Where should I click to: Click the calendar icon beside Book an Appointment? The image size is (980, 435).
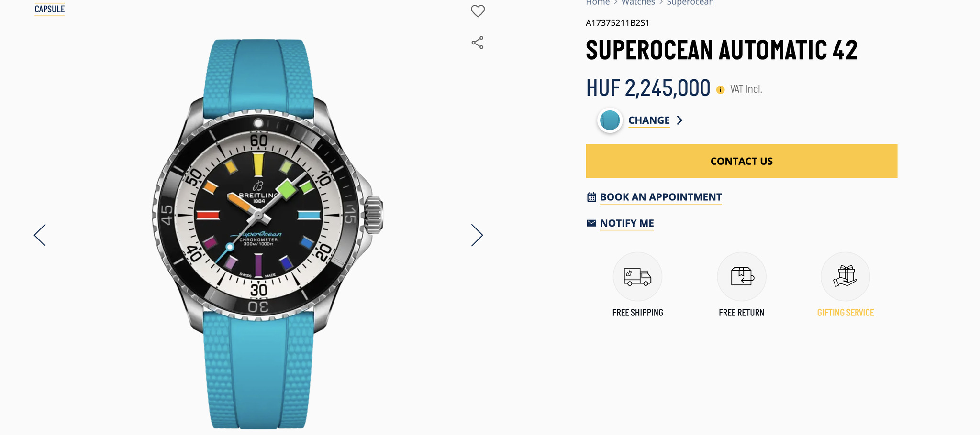(591, 197)
